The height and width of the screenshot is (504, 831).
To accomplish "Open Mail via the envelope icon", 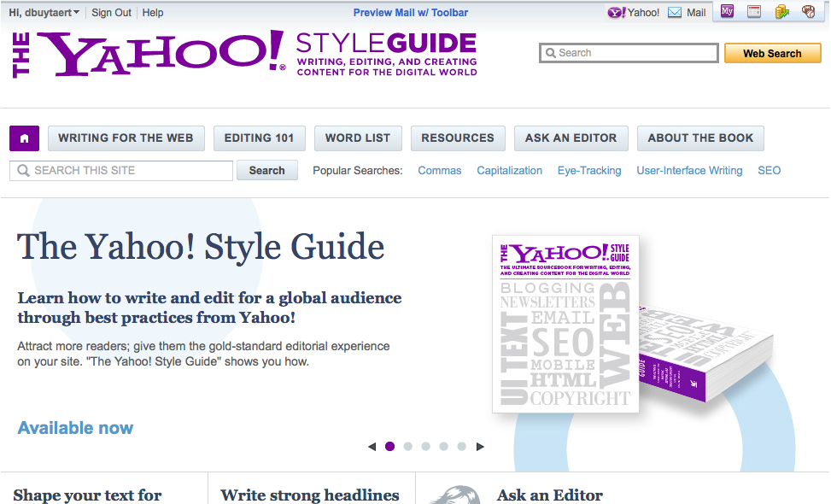I will (x=676, y=12).
